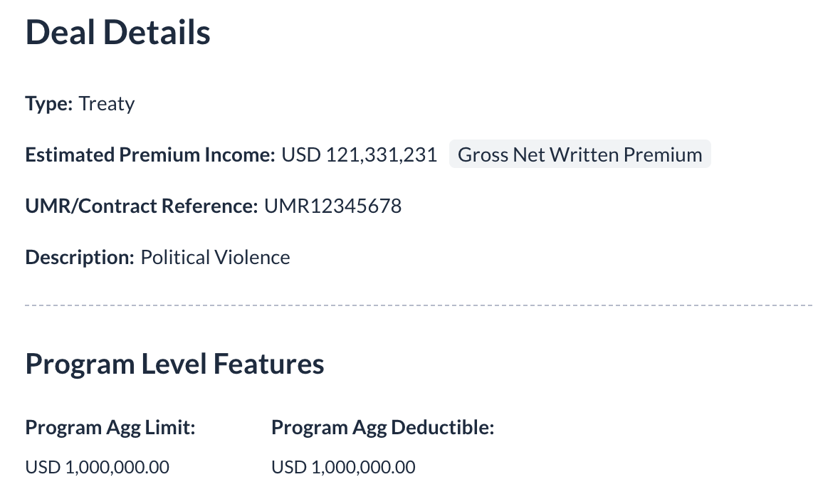Select 1,000,000.00 amount under Program Agg Limit
This screenshot has width=813, height=504.
click(117, 468)
